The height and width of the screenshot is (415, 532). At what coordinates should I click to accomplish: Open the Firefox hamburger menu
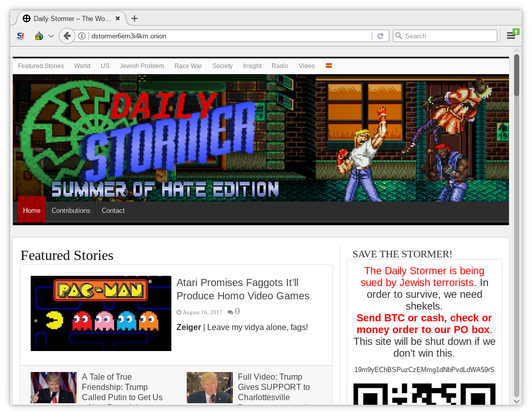511,36
